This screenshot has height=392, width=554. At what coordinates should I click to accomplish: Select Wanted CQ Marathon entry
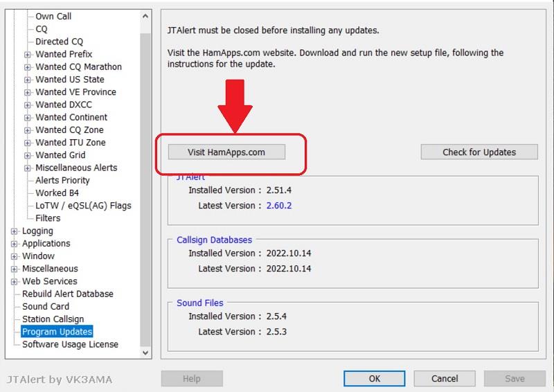click(78, 66)
